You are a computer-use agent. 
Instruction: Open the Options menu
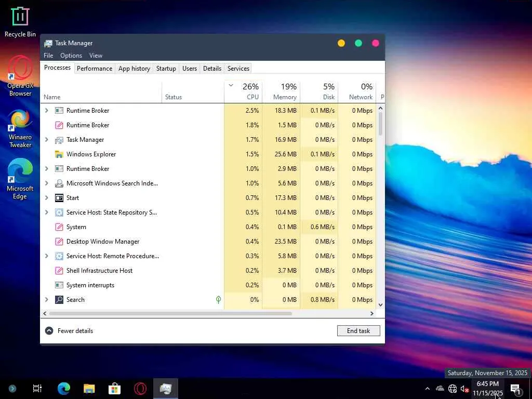[x=71, y=56]
